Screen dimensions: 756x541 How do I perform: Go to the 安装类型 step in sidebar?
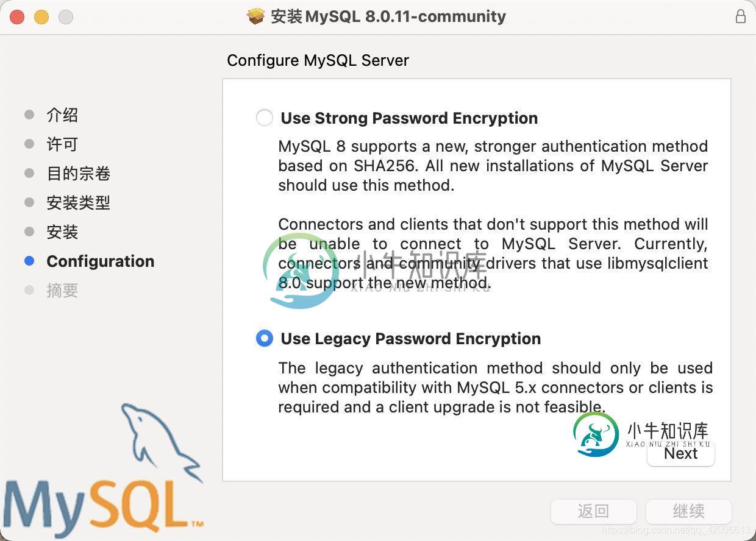click(79, 203)
